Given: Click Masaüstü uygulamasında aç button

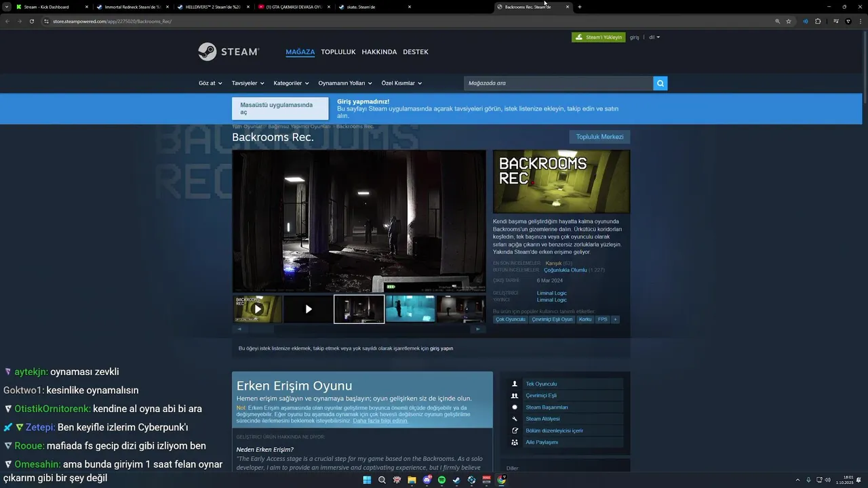Looking at the screenshot, I should (280, 108).
